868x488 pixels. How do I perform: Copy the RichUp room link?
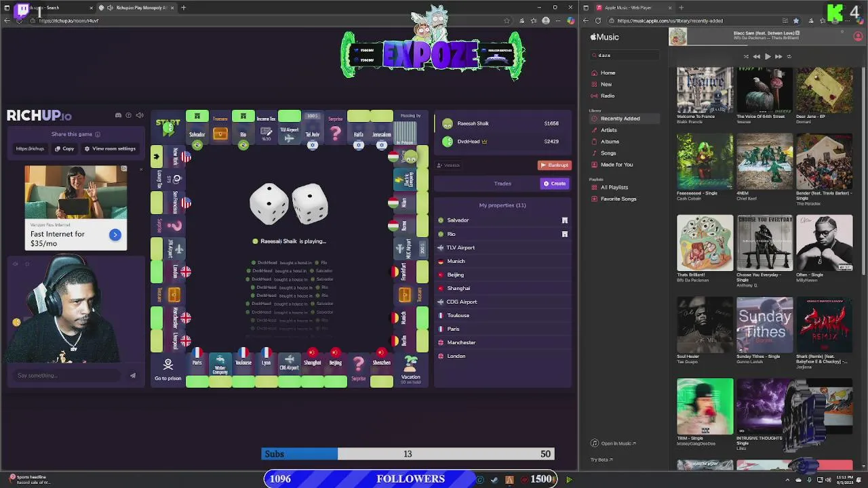pyautogui.click(x=64, y=148)
